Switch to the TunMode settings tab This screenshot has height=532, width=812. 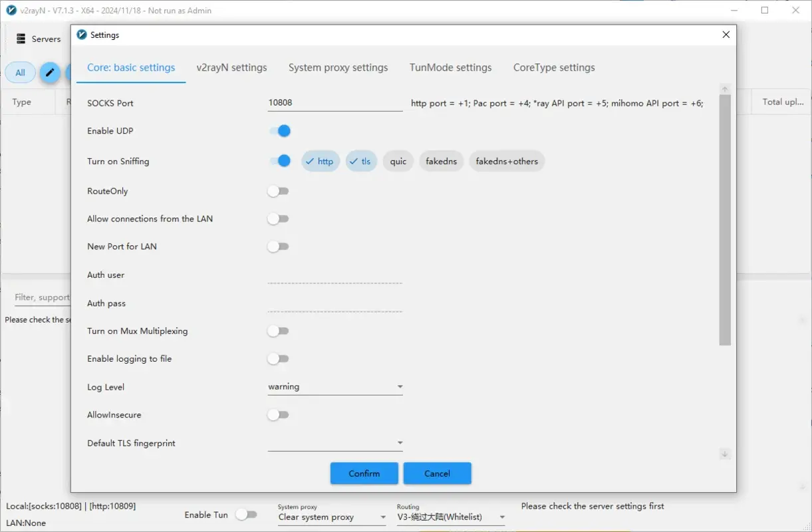[450, 67]
